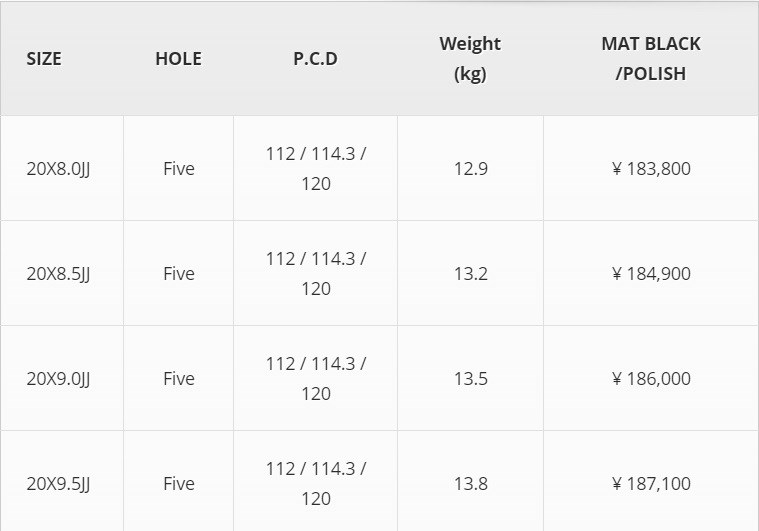Click the SIZE column header
The height and width of the screenshot is (531, 759).
coord(44,58)
